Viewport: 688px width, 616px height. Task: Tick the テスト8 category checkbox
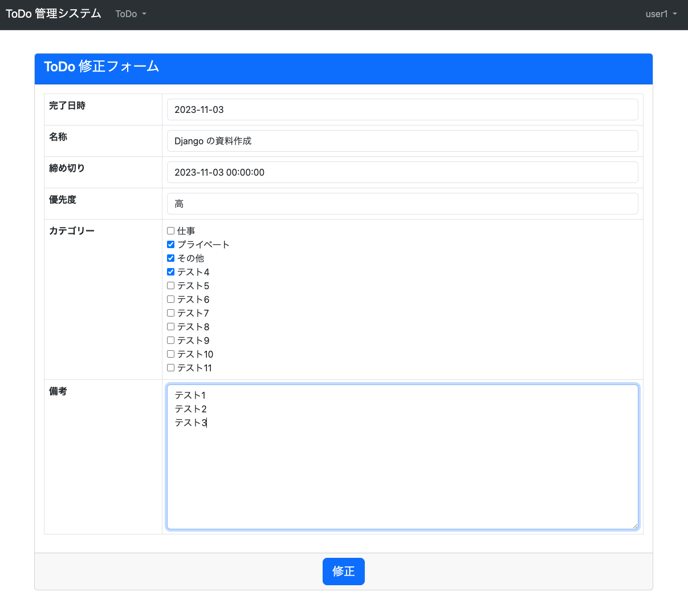(x=170, y=327)
